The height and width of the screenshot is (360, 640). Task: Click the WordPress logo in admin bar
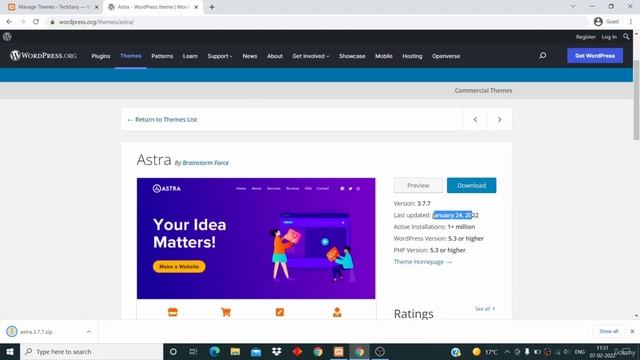(x=7, y=36)
